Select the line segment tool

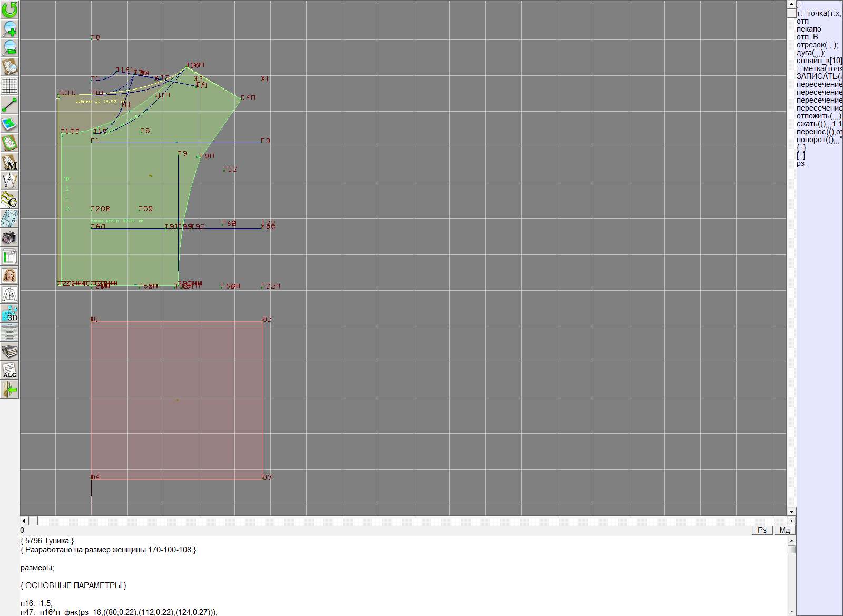click(9, 105)
